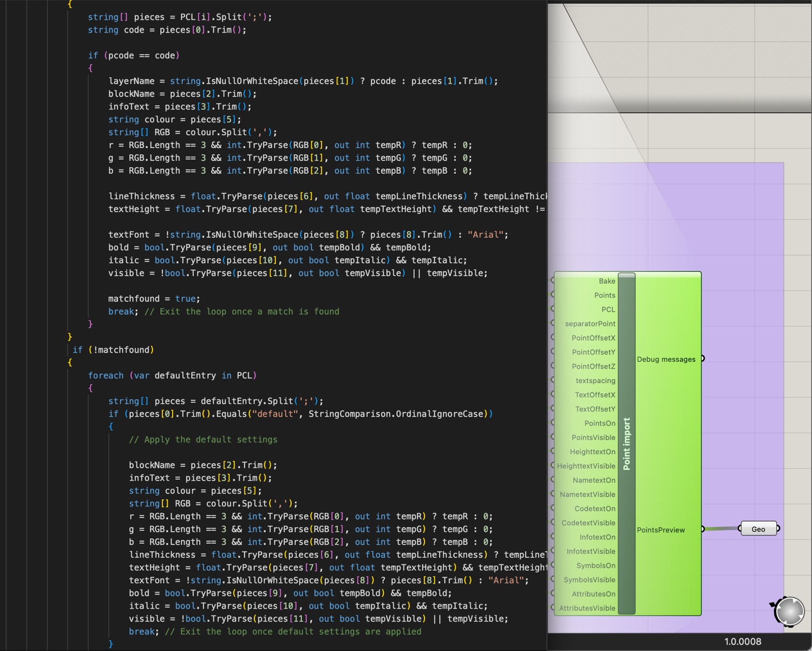Select the InfotextOn input
Viewport: 812px width, 651px height.
point(598,537)
